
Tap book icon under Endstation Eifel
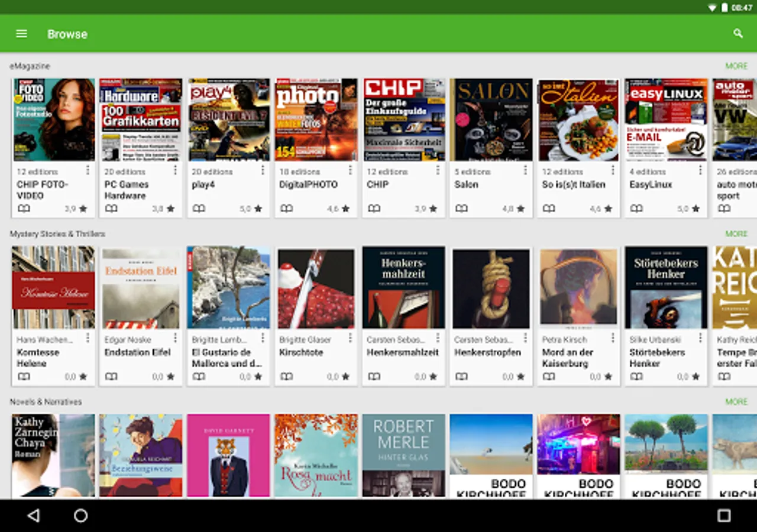[x=111, y=377]
